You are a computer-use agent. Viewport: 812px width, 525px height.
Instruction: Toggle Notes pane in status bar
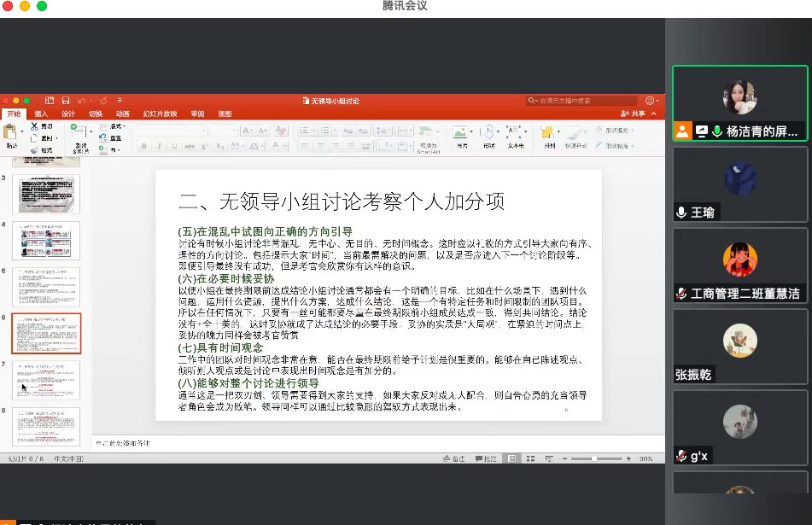(x=454, y=458)
